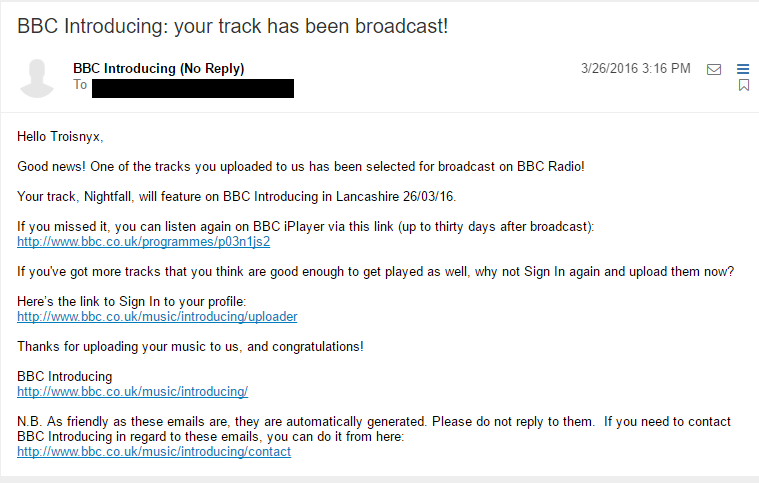Image resolution: width=759 pixels, height=483 pixels.
Task: Click the envelope mark-as-unread icon
Action: coord(713,69)
